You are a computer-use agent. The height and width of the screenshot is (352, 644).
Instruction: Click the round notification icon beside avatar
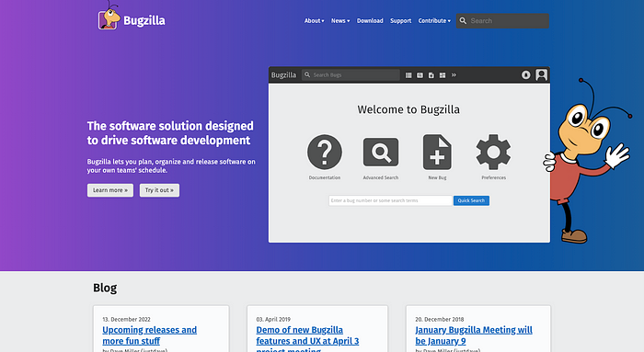(525, 75)
